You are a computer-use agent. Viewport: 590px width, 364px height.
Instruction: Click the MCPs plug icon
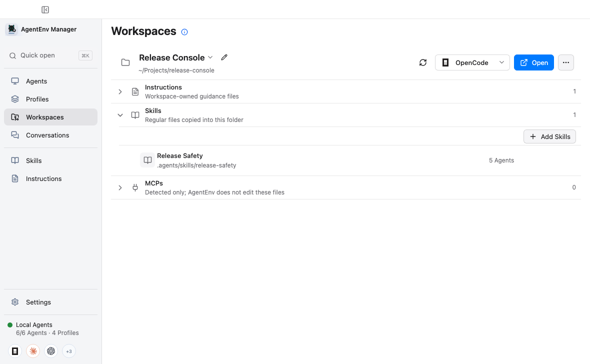(135, 187)
